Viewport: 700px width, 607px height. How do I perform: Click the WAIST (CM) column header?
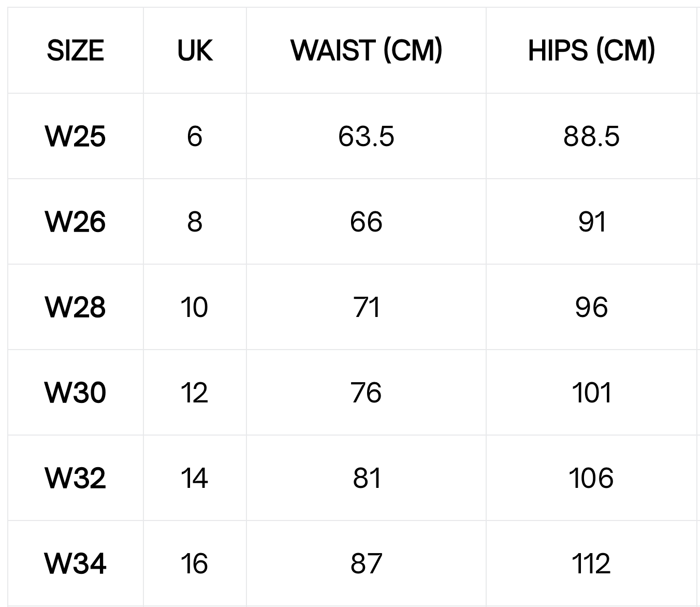(x=366, y=51)
